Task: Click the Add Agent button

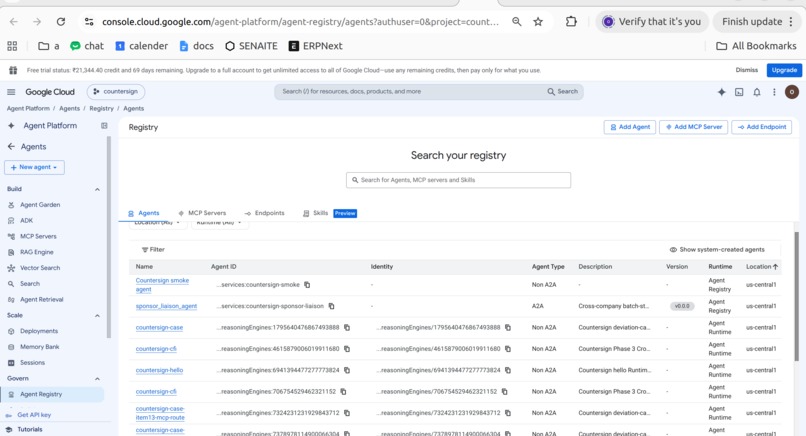Action: [630, 127]
